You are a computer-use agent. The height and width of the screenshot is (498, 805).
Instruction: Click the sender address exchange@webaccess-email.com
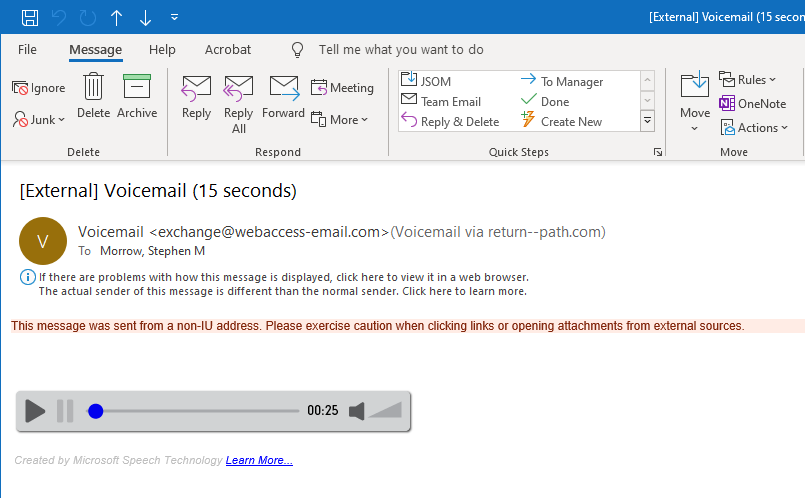pos(269,232)
